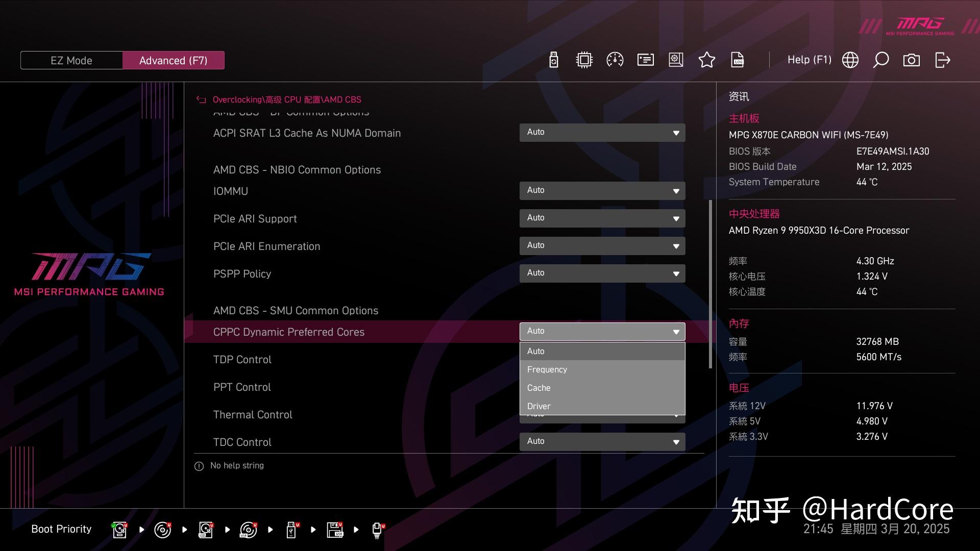This screenshot has width=980, height=551.
Task: Click the Boot Priority label
Action: pos(61,529)
